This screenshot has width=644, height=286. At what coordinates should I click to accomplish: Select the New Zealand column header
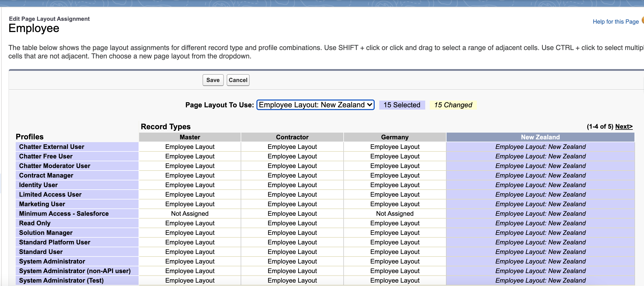pos(540,137)
